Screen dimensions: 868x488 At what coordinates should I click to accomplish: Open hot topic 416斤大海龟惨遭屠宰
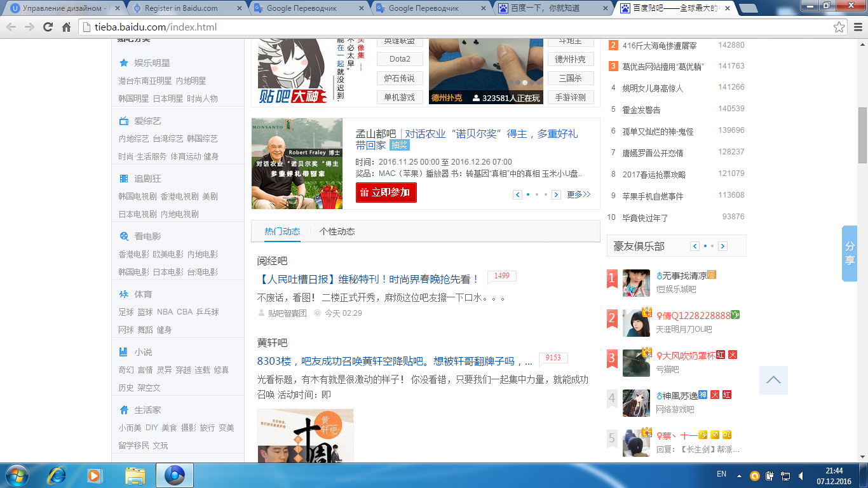[660, 46]
